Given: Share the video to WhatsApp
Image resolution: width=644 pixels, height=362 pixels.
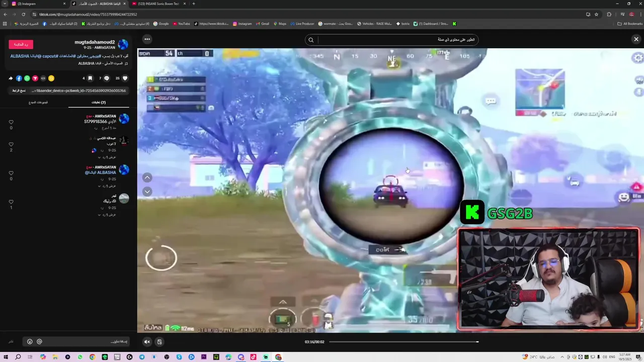Looking at the screenshot, I should coord(27,78).
